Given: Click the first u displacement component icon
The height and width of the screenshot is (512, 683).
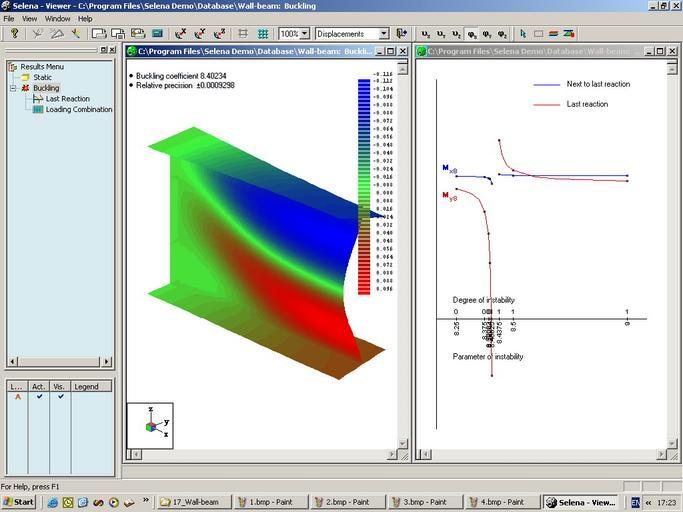Looking at the screenshot, I should (x=426, y=34).
